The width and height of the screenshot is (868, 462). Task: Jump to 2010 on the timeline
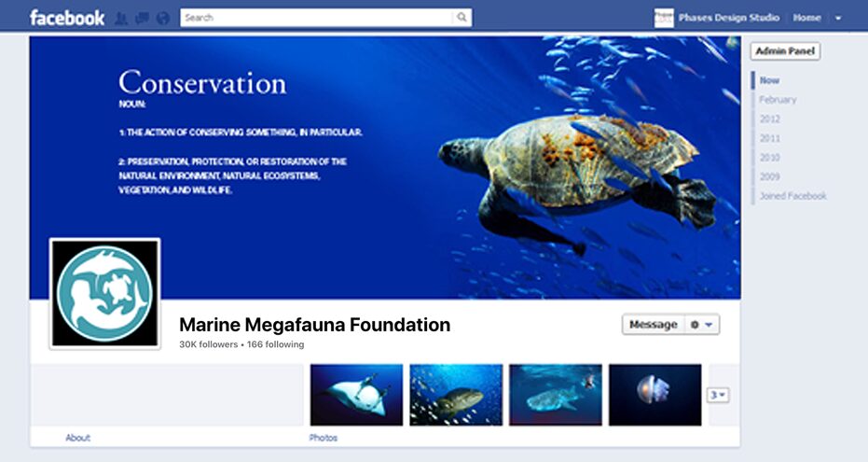769,158
